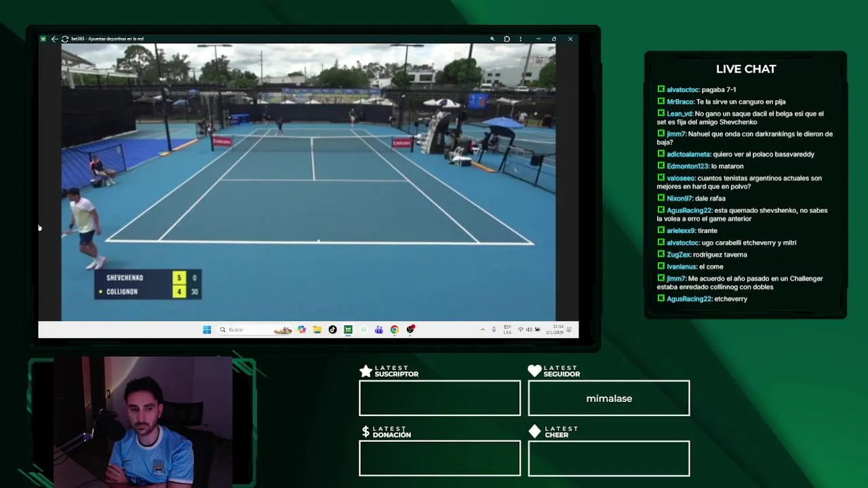This screenshot has height=488, width=868.
Task: Reload the bet365 page
Action: [64, 39]
